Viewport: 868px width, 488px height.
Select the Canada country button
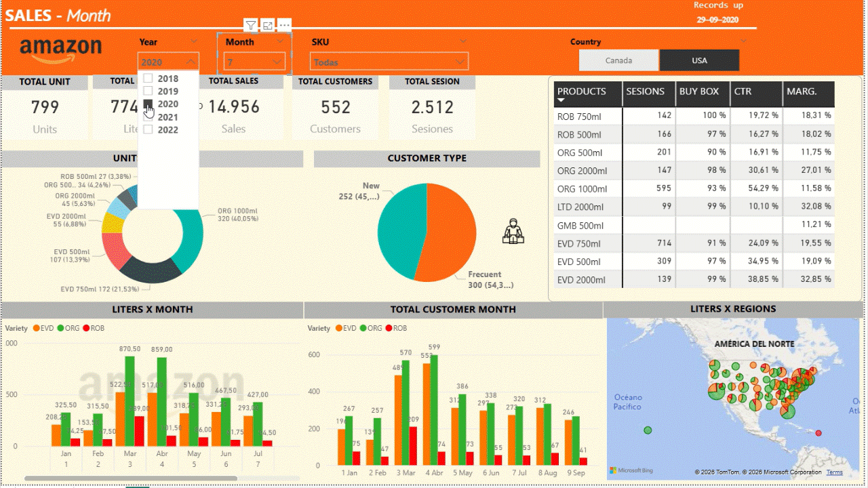click(618, 60)
